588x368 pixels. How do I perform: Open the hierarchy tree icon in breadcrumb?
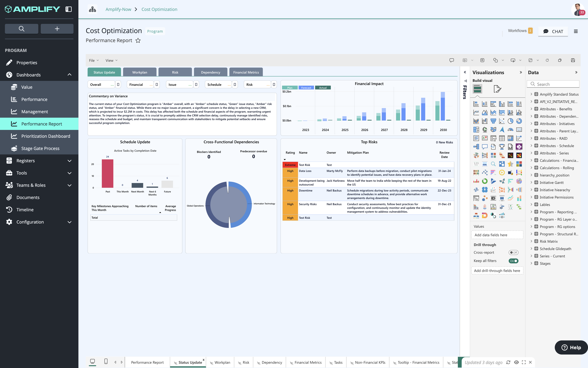click(92, 9)
